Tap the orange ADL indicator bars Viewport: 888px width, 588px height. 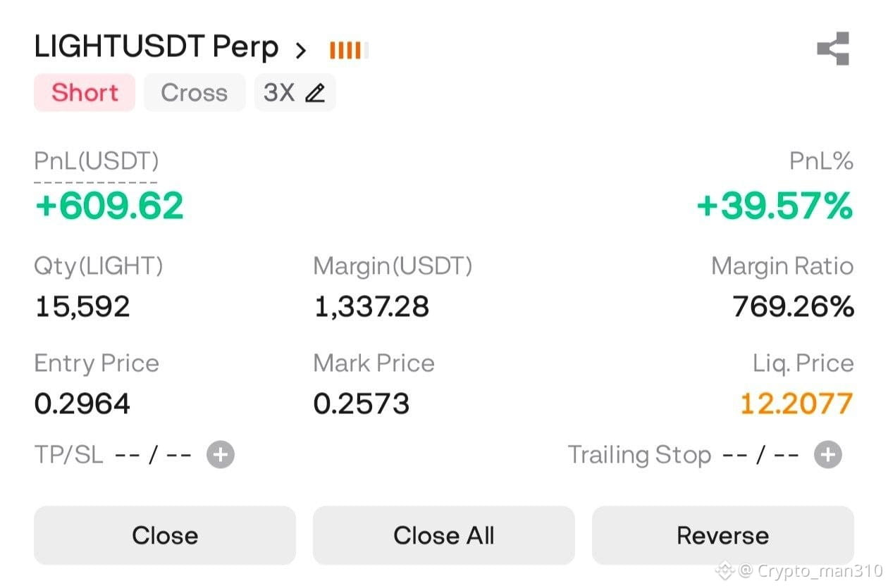[349, 50]
